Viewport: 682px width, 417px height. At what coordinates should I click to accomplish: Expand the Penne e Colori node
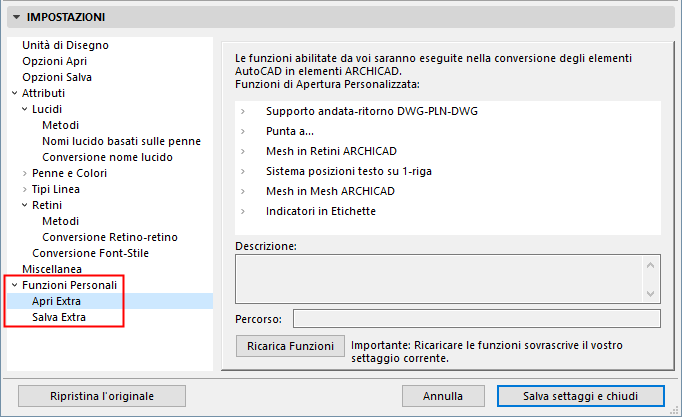click(24, 173)
